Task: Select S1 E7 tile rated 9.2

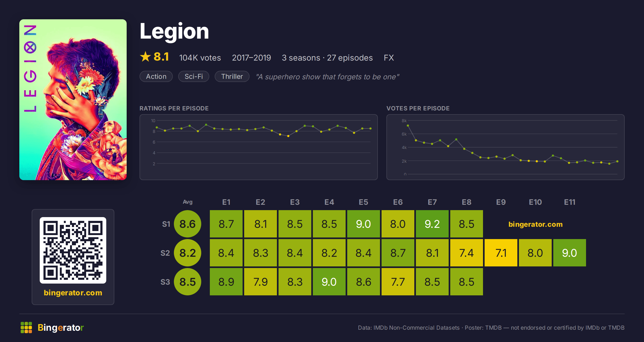Action: point(432,224)
